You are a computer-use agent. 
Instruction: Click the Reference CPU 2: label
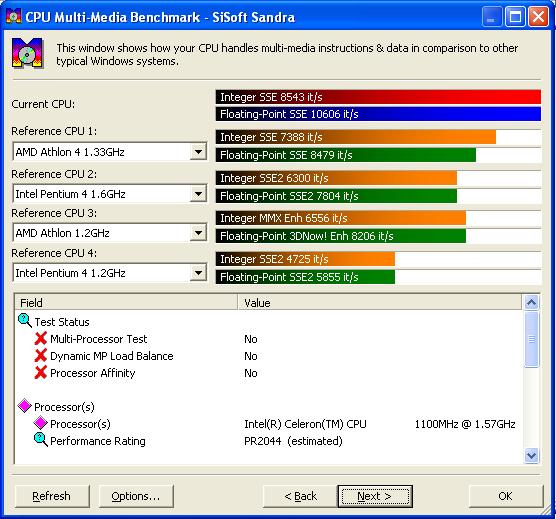coord(54,174)
